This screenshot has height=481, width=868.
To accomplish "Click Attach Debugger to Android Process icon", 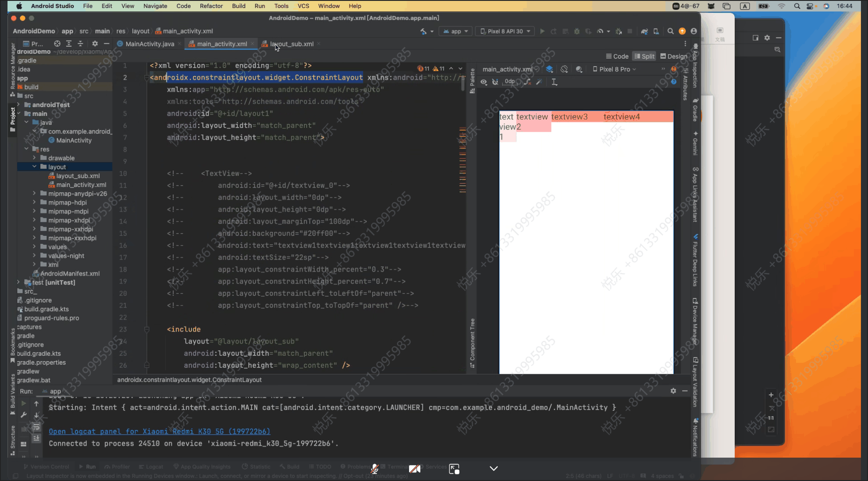I will point(619,31).
